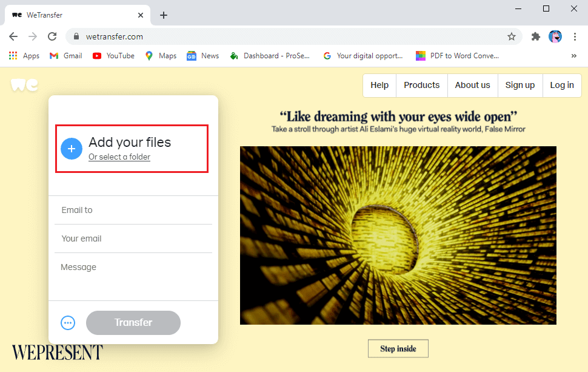Click the yellow tunnel artwork image
Screen dimensions: 588x372
click(x=398, y=235)
